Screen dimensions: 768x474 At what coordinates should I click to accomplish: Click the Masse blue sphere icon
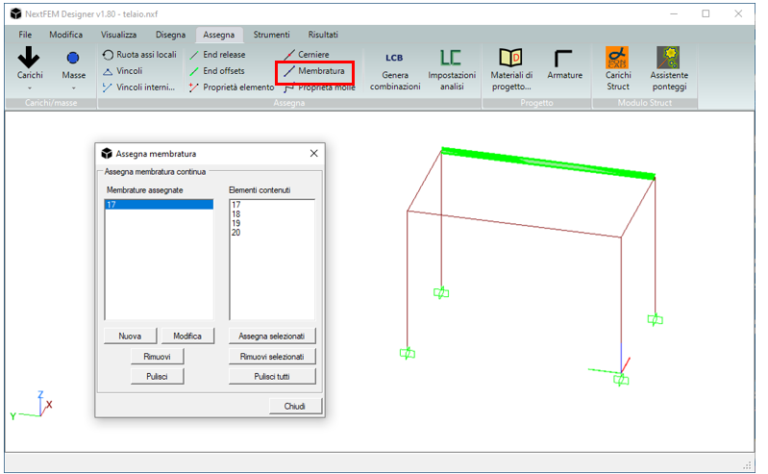[x=73, y=60]
